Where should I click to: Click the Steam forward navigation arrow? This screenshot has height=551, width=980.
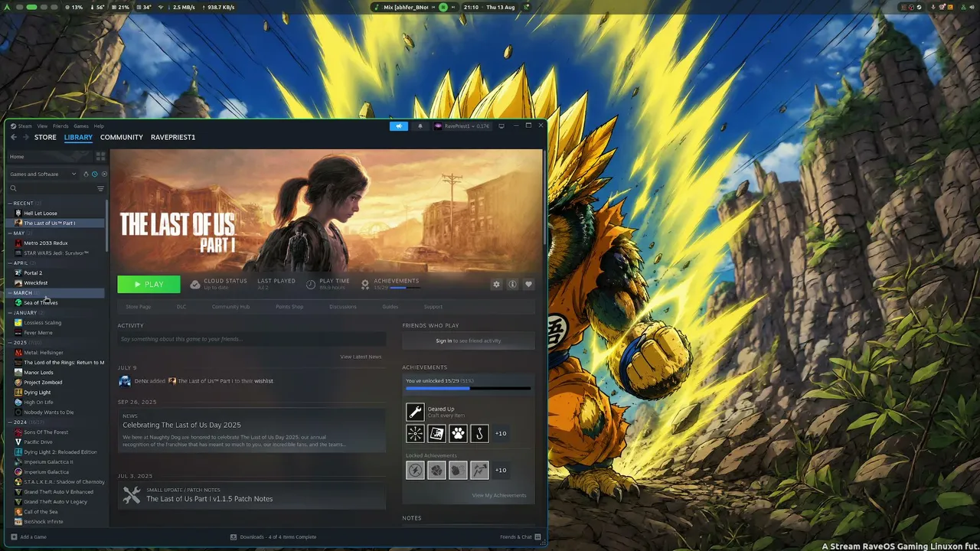point(25,137)
